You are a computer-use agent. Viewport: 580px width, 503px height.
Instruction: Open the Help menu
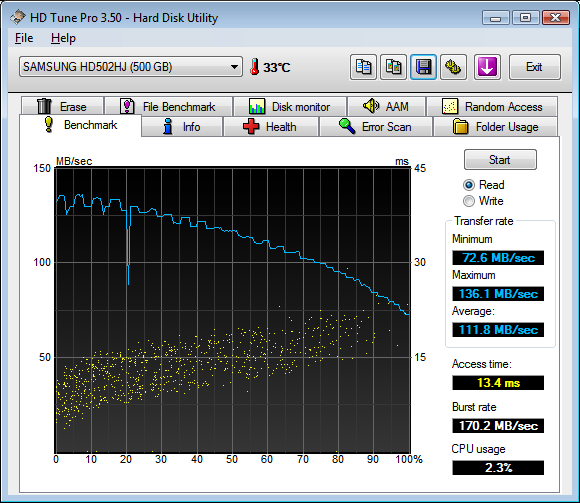(63, 38)
